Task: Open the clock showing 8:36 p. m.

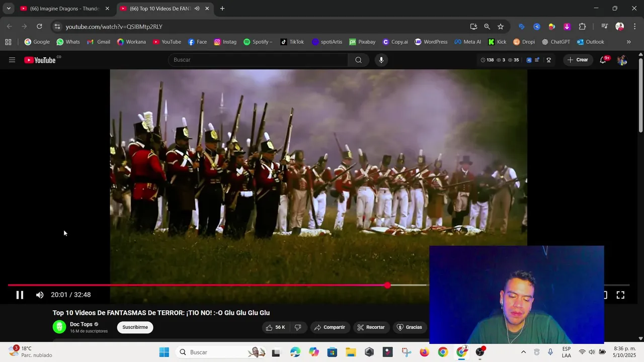Action: 625,351
